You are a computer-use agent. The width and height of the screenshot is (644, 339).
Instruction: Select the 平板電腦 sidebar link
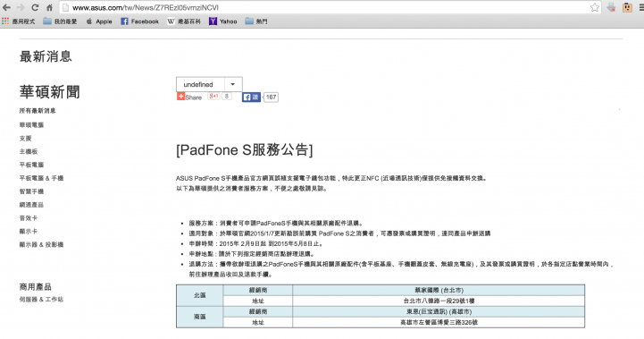(31, 165)
